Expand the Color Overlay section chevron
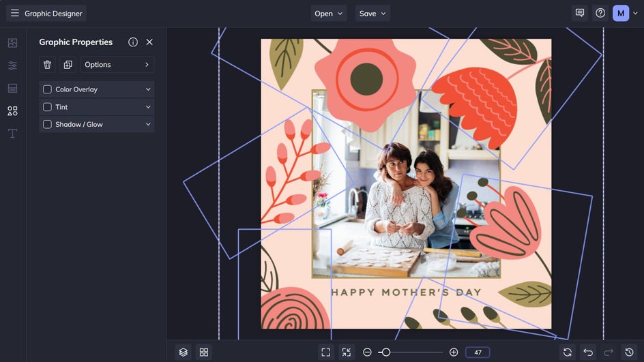The image size is (644, 362). point(148,89)
